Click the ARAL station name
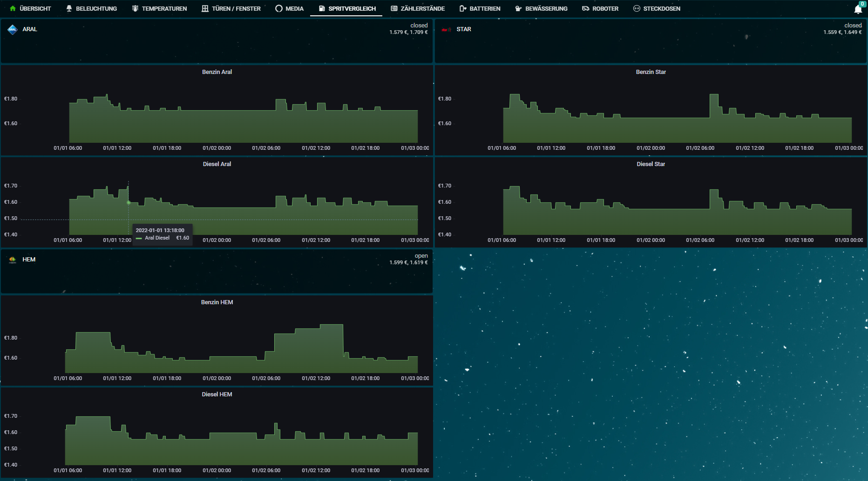The width and height of the screenshot is (868, 481). pos(30,29)
